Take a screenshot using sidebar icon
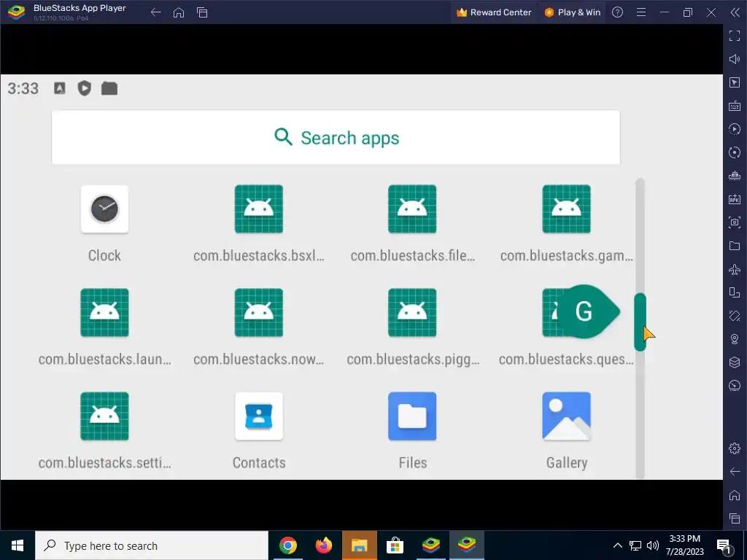 (x=735, y=222)
